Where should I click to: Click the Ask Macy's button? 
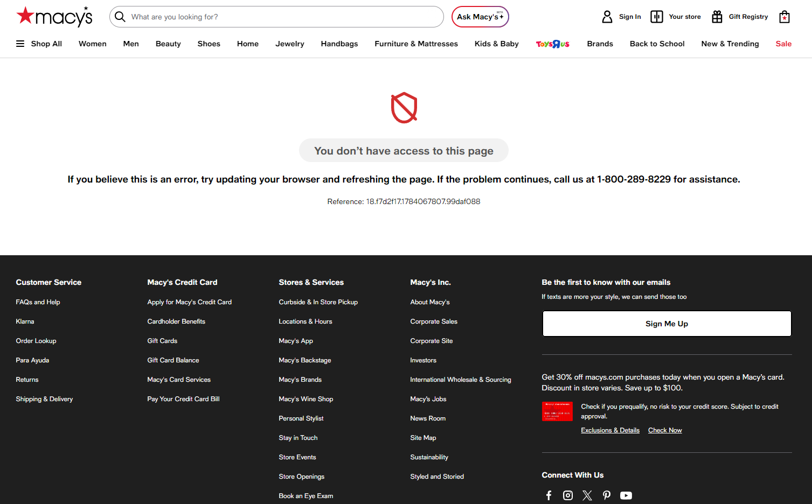(x=480, y=17)
